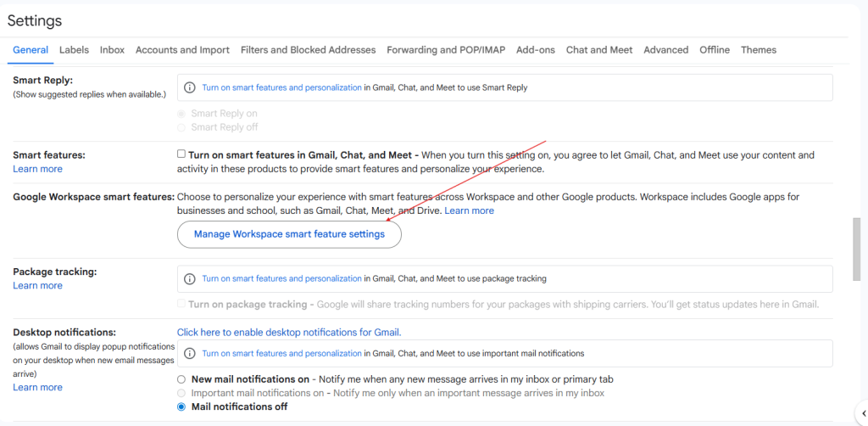Select Mail notifications off radio button

point(181,407)
